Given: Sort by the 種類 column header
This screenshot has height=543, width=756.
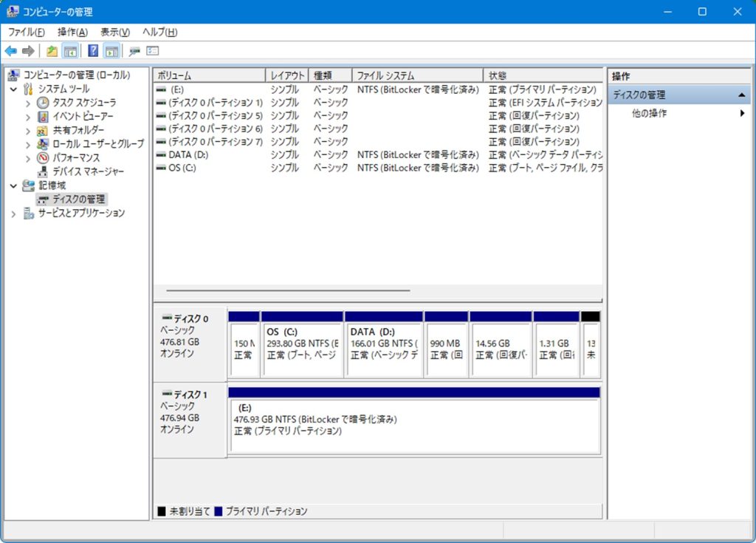Looking at the screenshot, I should point(330,75).
